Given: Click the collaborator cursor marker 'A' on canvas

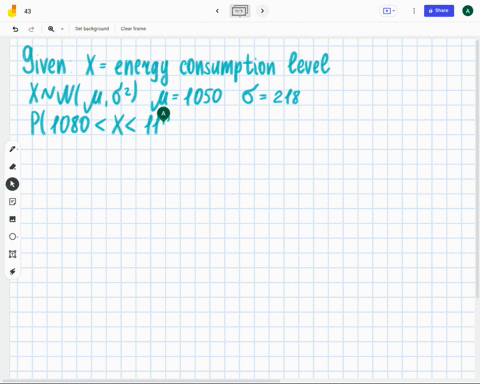Looking at the screenshot, I should [163, 114].
